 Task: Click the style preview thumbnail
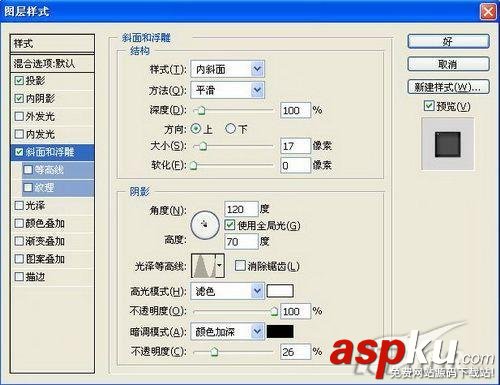[x=447, y=144]
